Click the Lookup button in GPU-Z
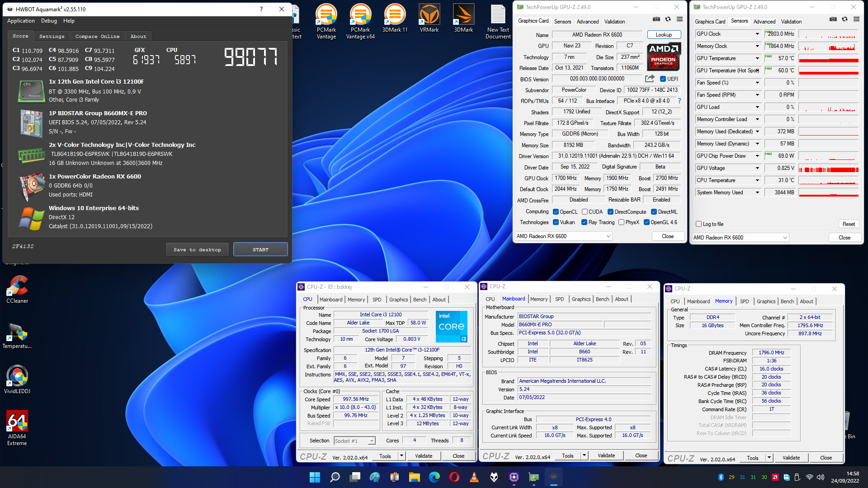Image resolution: width=868 pixels, height=488 pixels. 664,35
